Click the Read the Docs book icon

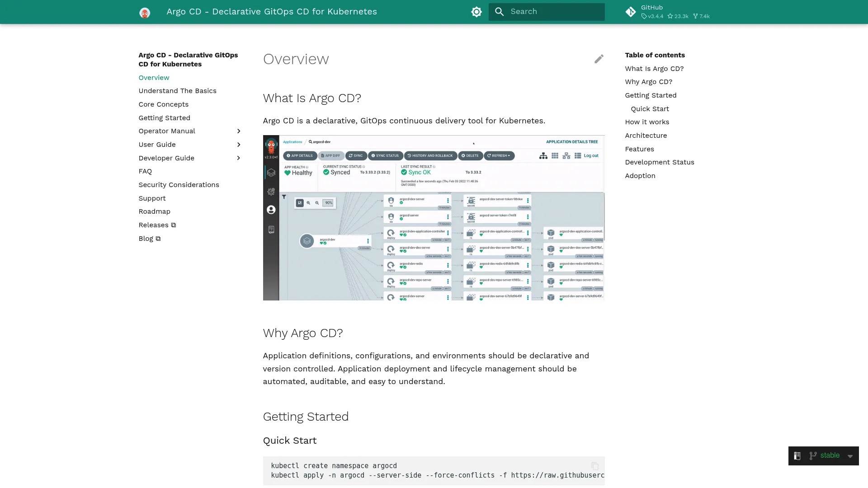(797, 456)
